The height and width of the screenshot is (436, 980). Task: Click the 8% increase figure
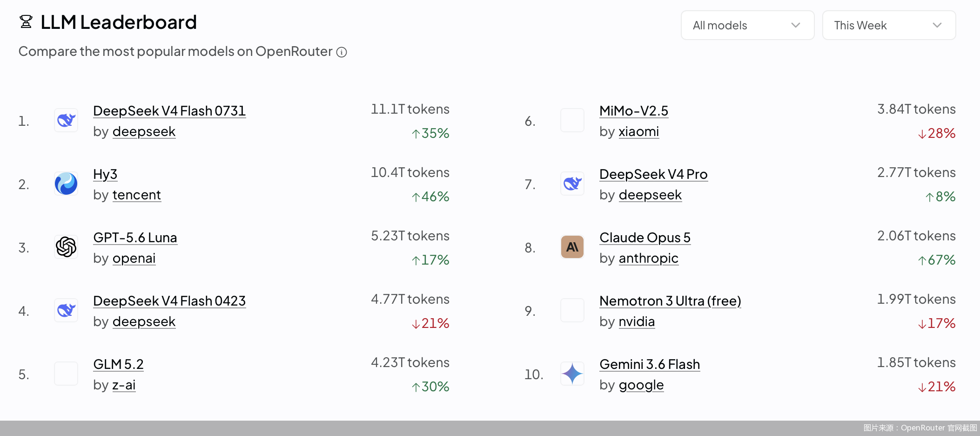click(x=940, y=197)
